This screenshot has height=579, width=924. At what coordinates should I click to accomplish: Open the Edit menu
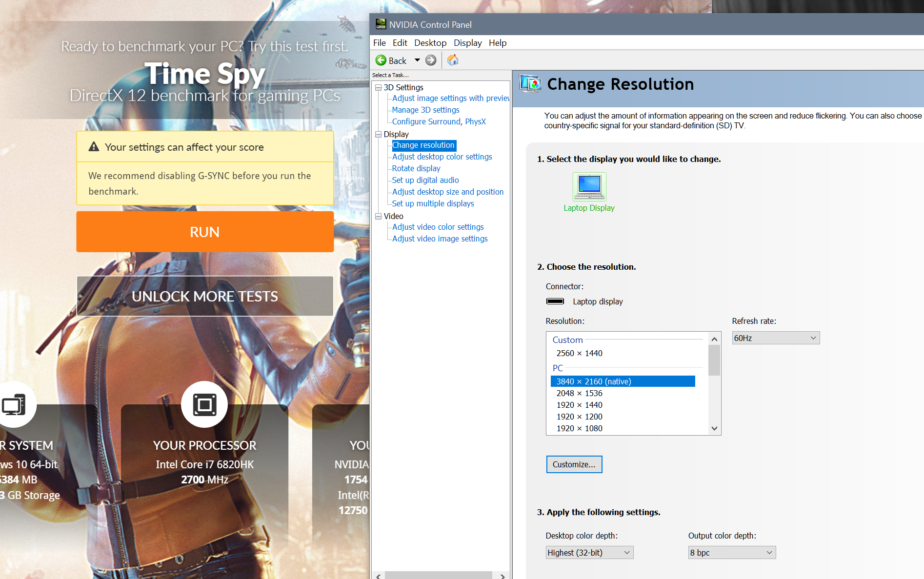tap(400, 42)
